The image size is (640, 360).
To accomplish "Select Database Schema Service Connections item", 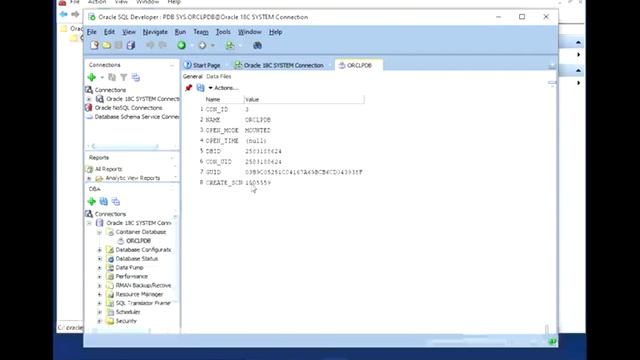I will pos(137,117).
